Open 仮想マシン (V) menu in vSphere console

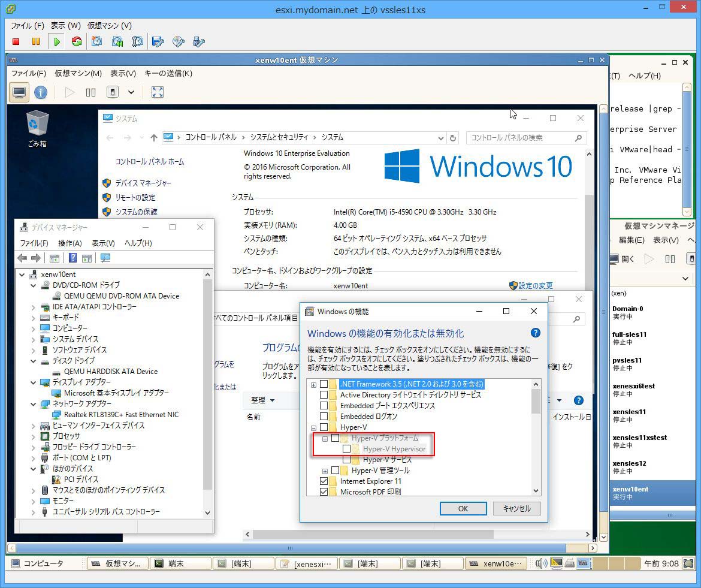point(110,26)
